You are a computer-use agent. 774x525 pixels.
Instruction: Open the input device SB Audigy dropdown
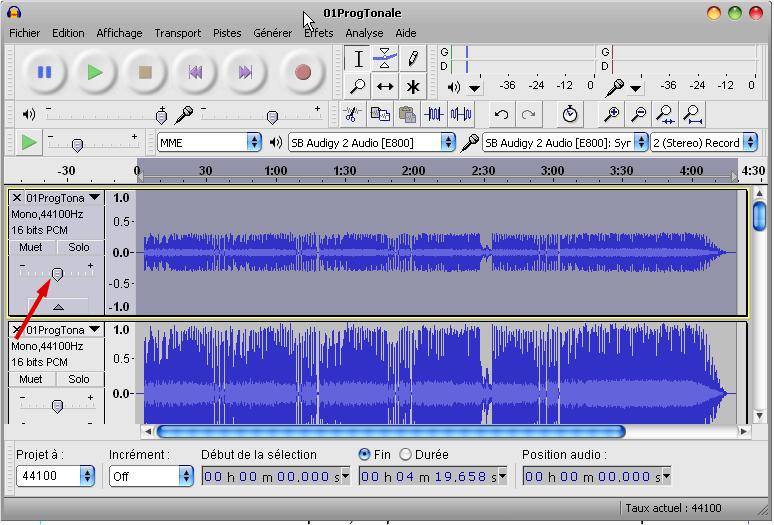pyautogui.click(x=565, y=143)
